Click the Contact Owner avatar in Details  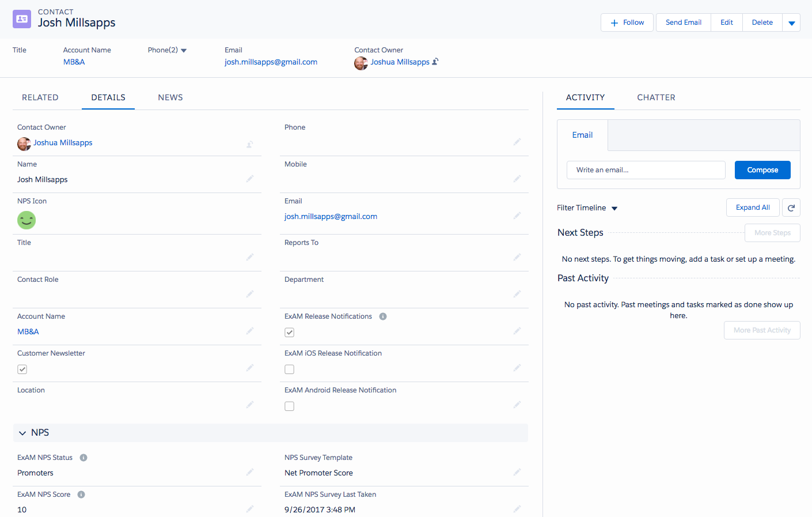point(24,144)
